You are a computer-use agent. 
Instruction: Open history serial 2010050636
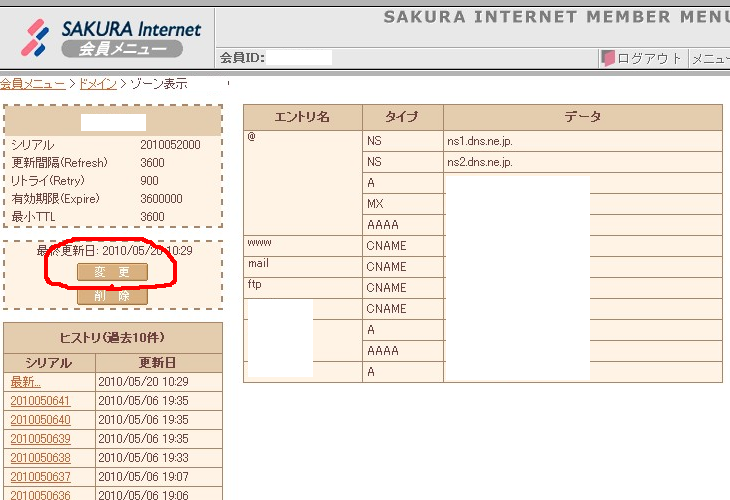[x=40, y=495]
